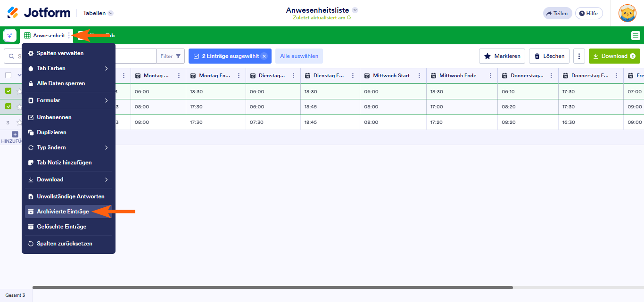The height and width of the screenshot is (302, 644).
Task: Open Gelöschte Einträge
Action: pyautogui.click(x=68, y=227)
